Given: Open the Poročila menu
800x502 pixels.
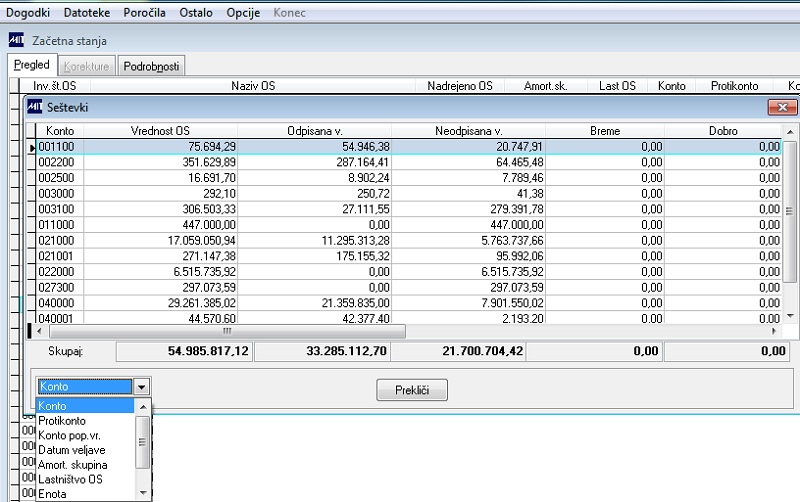Looking at the screenshot, I should tap(144, 13).
